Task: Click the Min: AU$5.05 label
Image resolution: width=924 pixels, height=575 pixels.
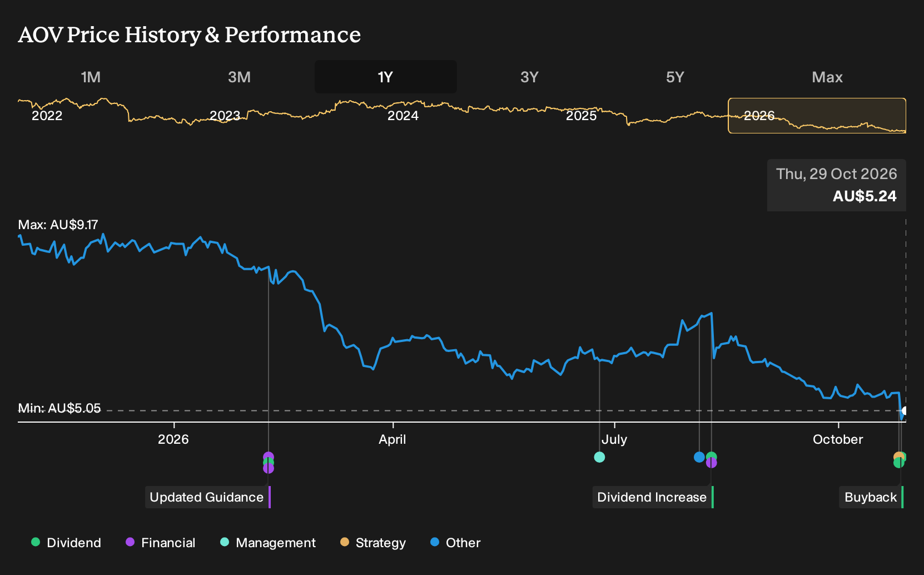Action: click(x=59, y=408)
